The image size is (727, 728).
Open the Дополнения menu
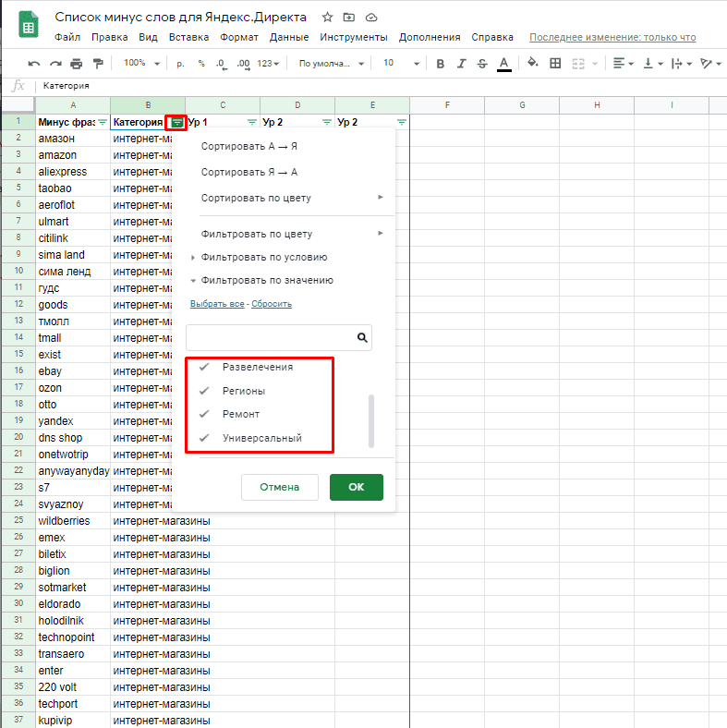(x=430, y=37)
